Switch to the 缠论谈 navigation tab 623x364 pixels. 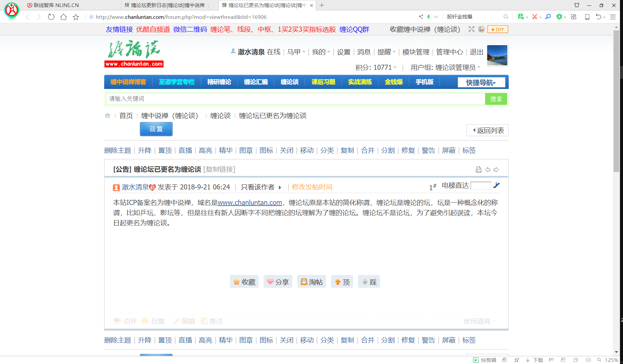point(289,82)
